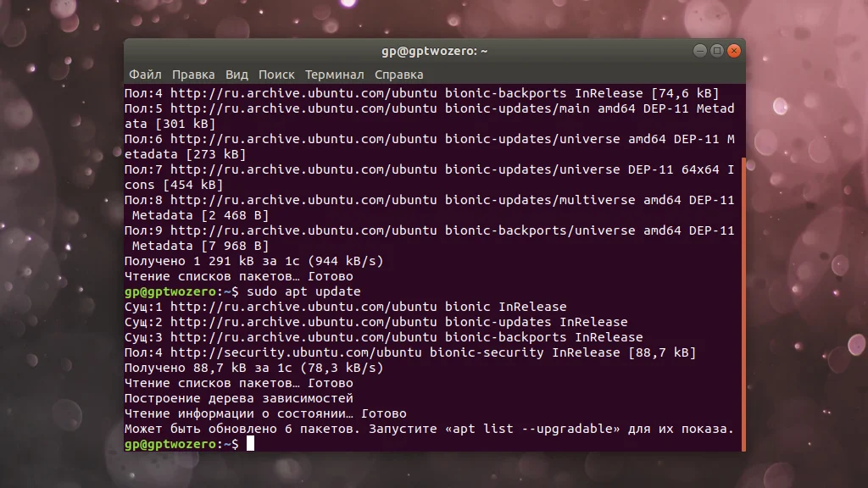Click the Пол:4 security.ubuntu.com bionic-security line

(x=410, y=352)
